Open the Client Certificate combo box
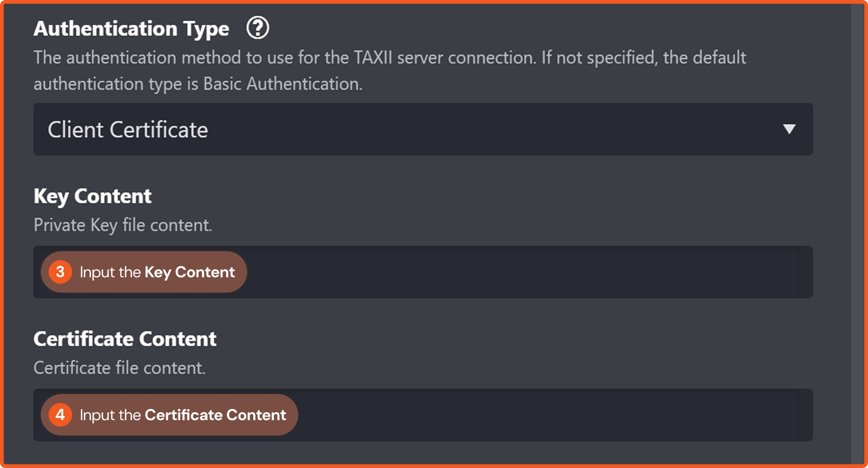868x468 pixels. tap(422, 129)
